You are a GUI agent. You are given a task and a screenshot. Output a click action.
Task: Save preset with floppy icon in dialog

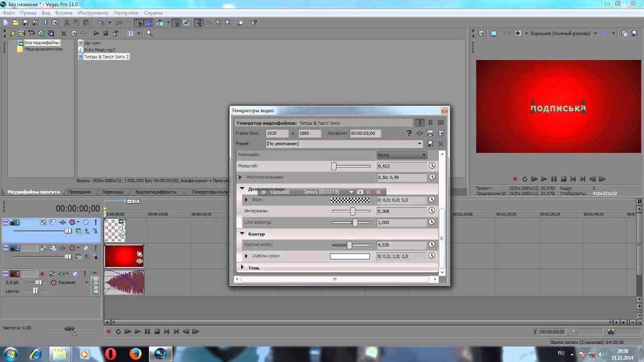[430, 144]
